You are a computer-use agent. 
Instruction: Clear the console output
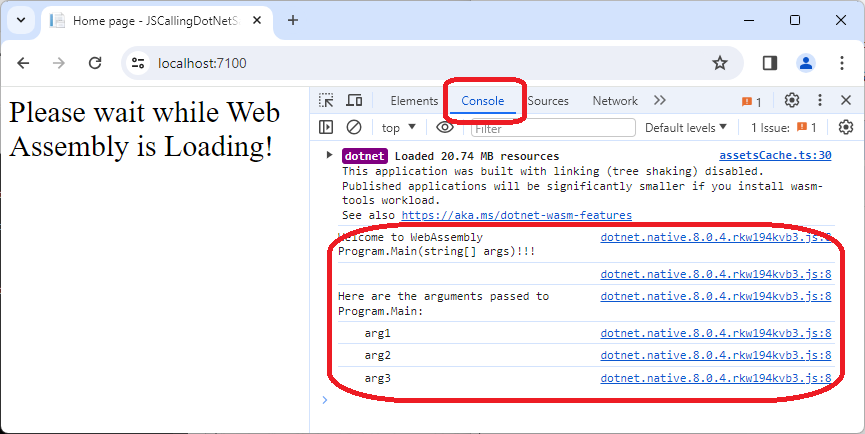[x=354, y=127]
